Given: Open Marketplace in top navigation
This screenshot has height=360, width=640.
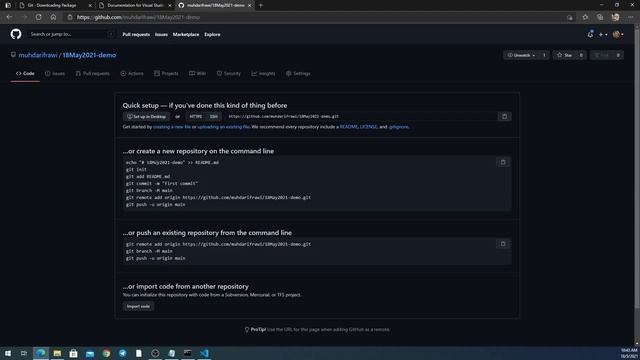Looking at the screenshot, I should (x=186, y=35).
